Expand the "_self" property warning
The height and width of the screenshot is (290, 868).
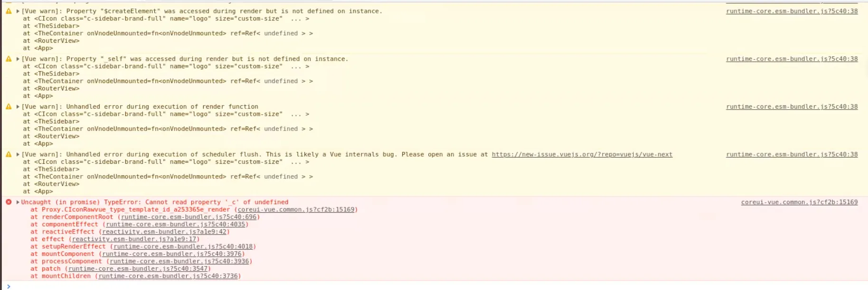point(18,59)
